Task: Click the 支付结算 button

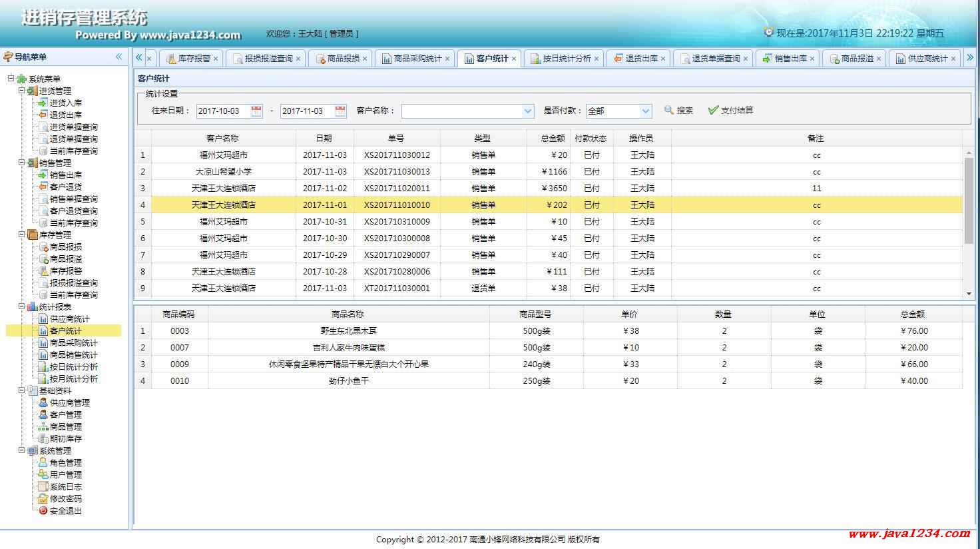Action: pos(730,111)
